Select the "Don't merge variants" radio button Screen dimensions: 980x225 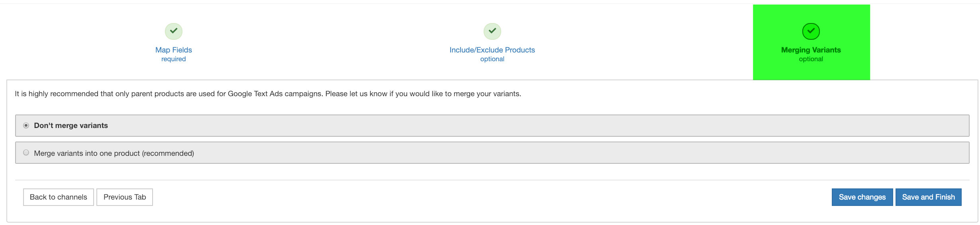point(26,126)
